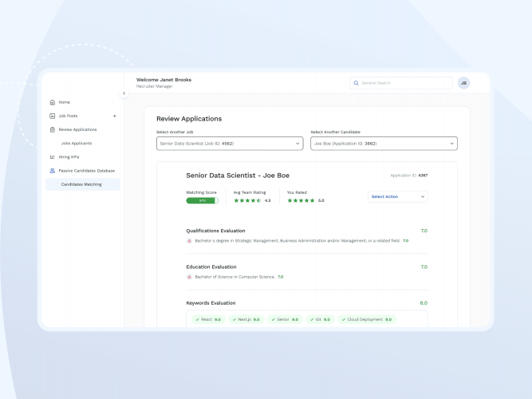Go to Jobs Applicants submenu item
This screenshot has height=399, width=532.
(x=77, y=144)
